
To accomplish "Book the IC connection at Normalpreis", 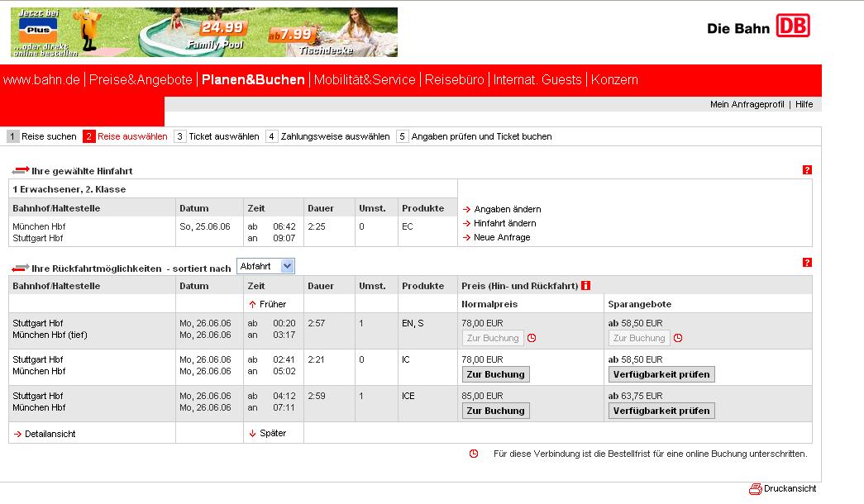I will tap(495, 374).
